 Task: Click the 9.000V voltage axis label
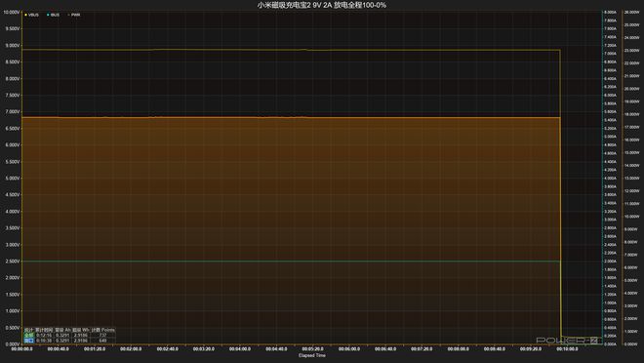click(x=13, y=46)
